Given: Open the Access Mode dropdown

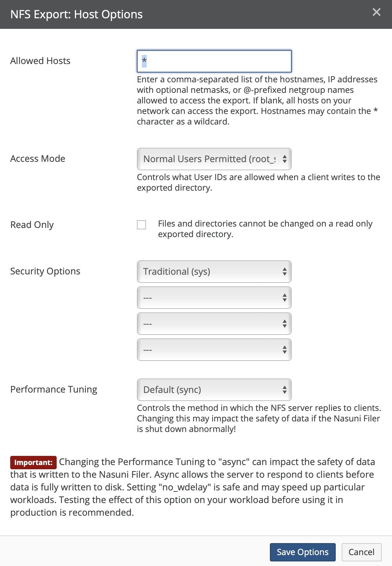Looking at the screenshot, I should [x=214, y=159].
